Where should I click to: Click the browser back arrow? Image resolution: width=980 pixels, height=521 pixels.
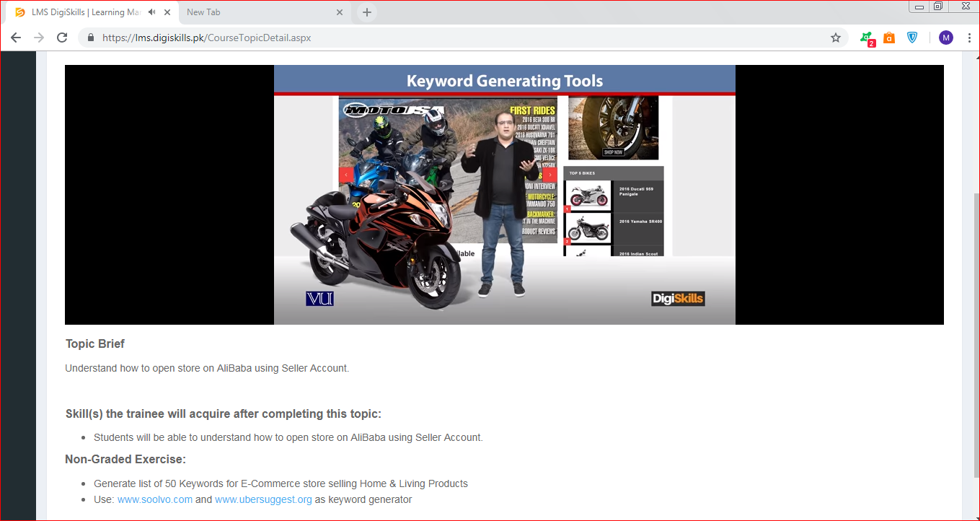[x=16, y=38]
